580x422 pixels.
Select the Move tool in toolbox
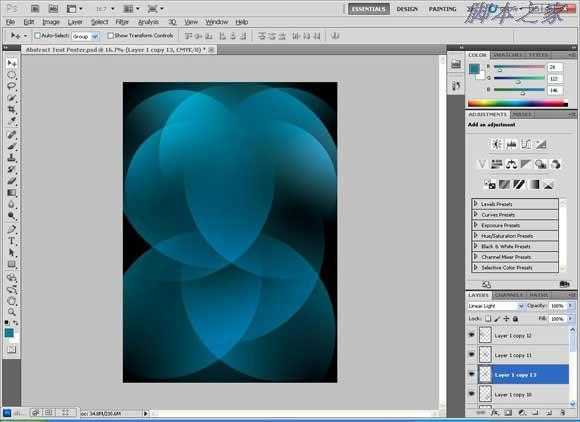(11, 64)
